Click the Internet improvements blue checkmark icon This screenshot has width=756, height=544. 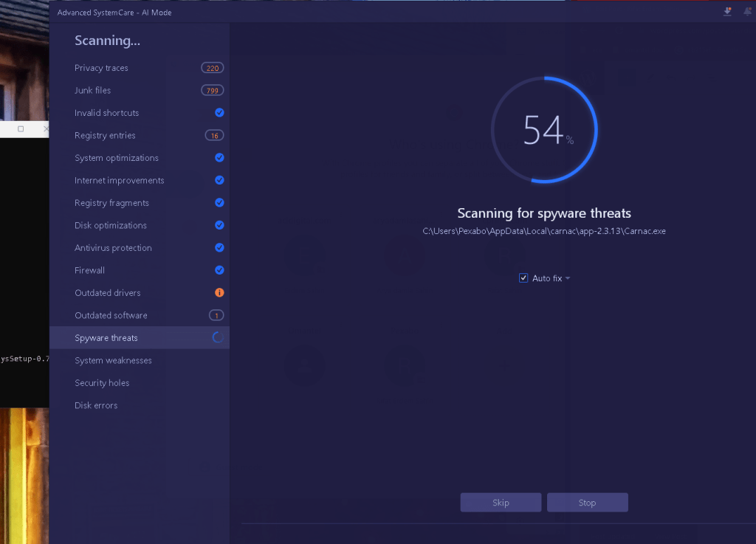(219, 180)
